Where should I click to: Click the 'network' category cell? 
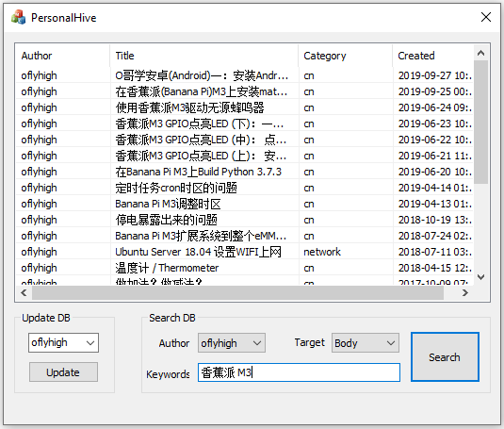(x=322, y=252)
